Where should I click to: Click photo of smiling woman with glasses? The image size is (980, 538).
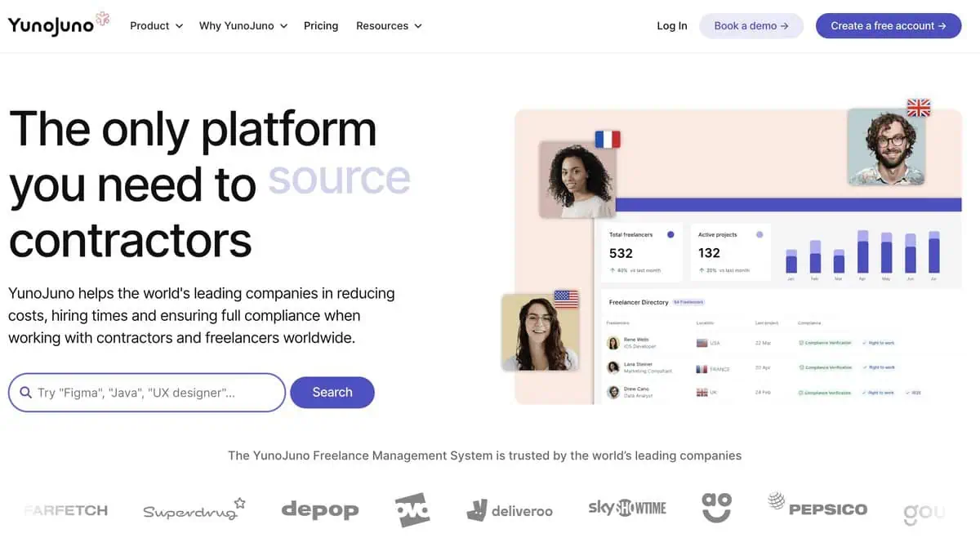[539, 332]
